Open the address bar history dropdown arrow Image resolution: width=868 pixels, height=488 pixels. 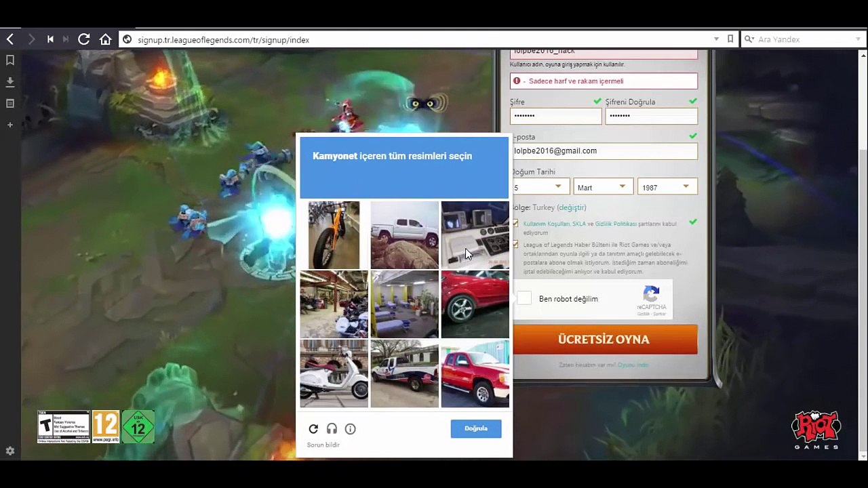[716, 39]
